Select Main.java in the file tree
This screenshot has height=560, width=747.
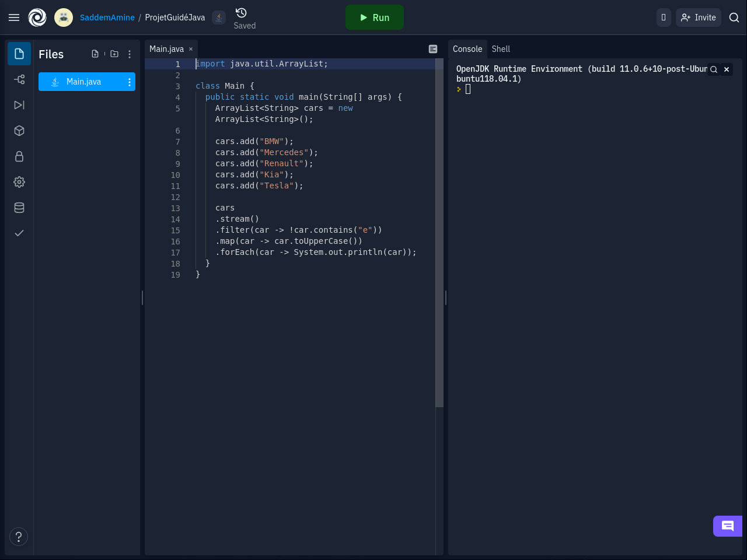(x=87, y=82)
